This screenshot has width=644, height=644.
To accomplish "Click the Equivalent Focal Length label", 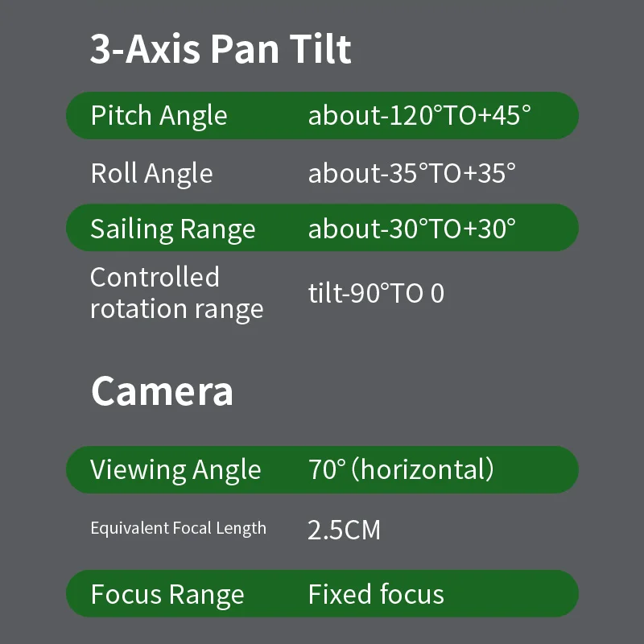I will pyautogui.click(x=178, y=528).
